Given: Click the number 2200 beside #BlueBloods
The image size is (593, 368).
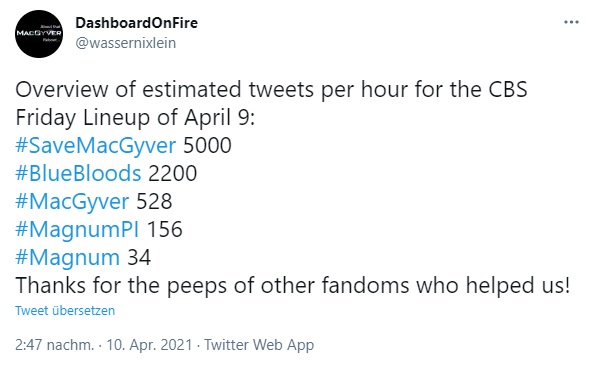Looking at the screenshot, I should [x=172, y=173].
